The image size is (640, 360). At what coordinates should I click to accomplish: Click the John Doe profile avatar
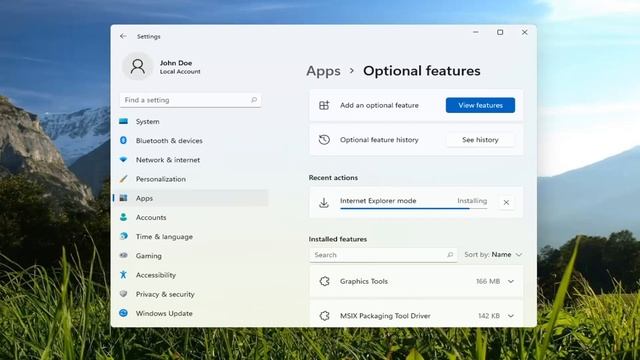point(138,67)
